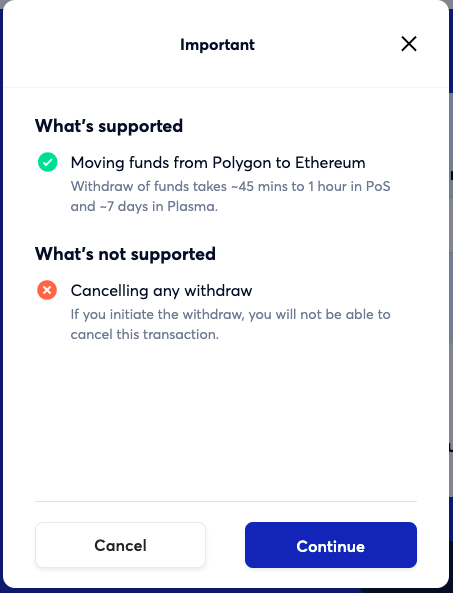Select the "Important" dialog title
The width and height of the screenshot is (453, 593).
217,45
